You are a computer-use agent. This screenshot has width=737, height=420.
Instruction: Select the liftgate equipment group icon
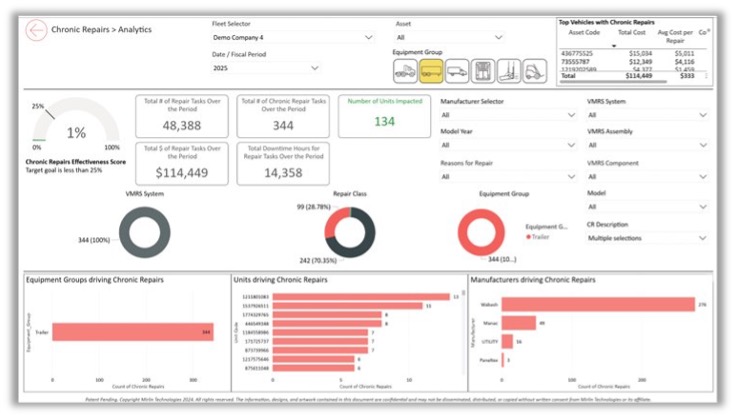coord(509,70)
